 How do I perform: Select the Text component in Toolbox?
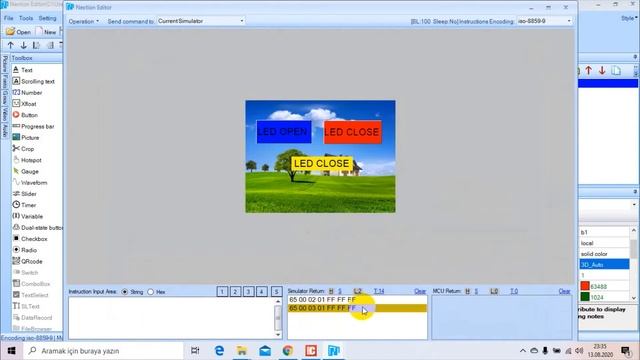click(x=22, y=70)
